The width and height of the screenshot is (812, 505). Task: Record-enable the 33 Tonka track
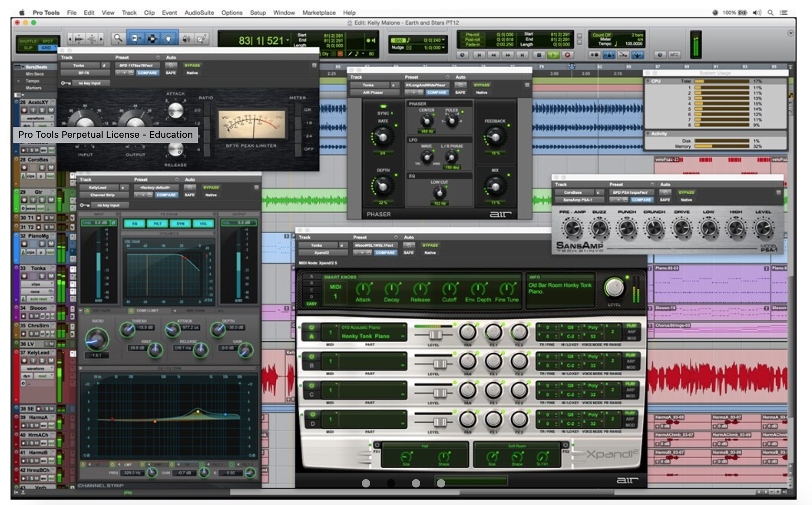(x=24, y=276)
